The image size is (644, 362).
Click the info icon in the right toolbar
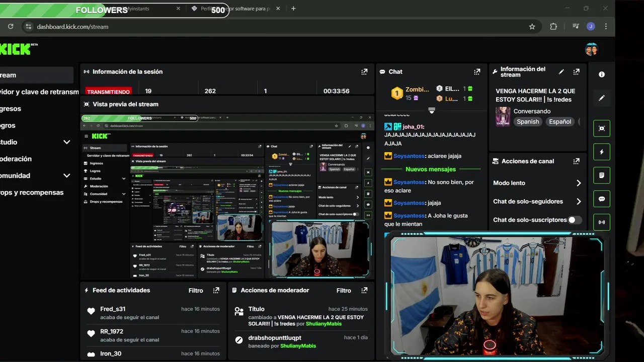[602, 74]
